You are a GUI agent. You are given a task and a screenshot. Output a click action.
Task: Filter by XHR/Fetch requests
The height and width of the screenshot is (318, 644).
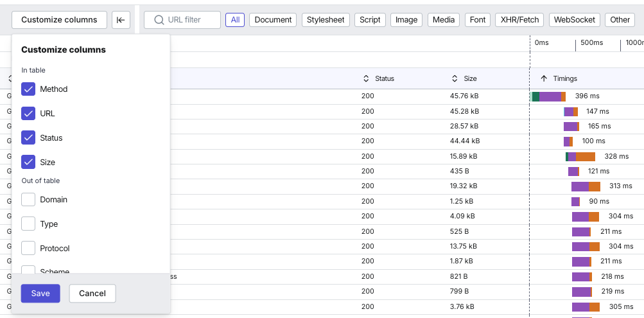(519, 20)
